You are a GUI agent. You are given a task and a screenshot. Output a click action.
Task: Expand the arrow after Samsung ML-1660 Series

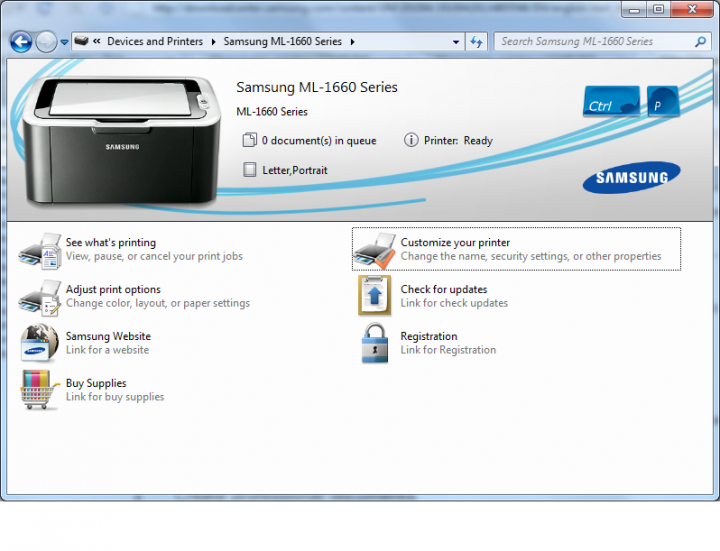[x=352, y=42]
